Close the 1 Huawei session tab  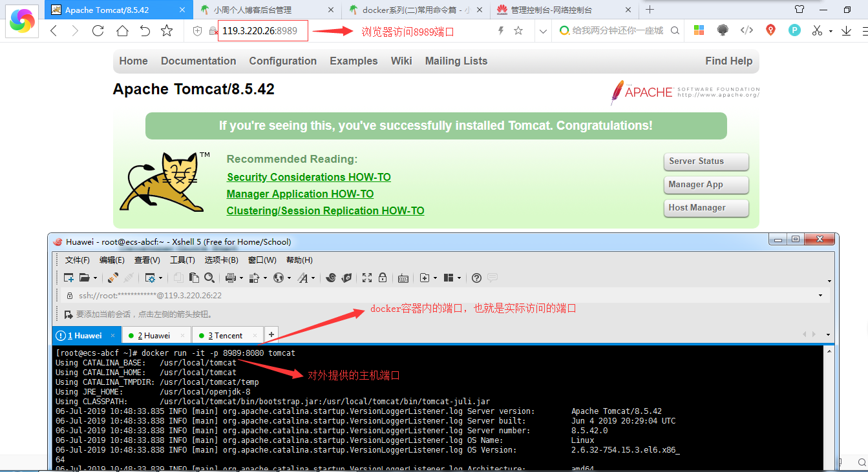(x=112, y=335)
